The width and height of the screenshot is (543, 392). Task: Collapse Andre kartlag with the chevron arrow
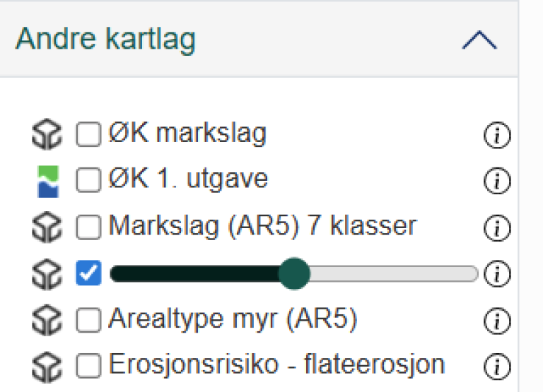(x=479, y=40)
